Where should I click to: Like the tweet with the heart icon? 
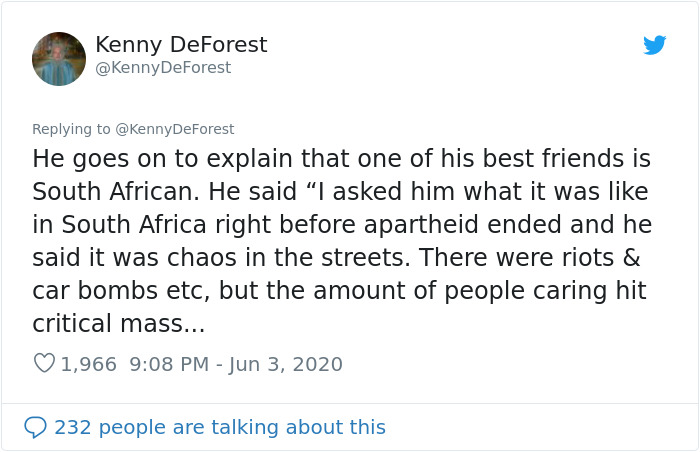(x=44, y=364)
